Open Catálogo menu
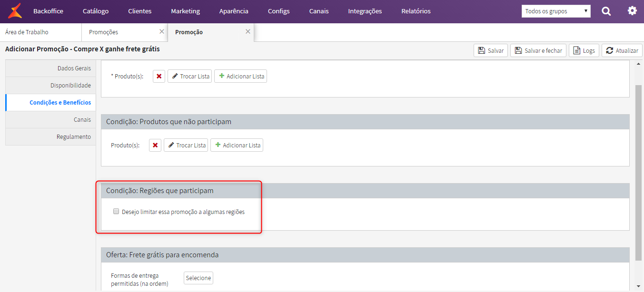 click(96, 11)
